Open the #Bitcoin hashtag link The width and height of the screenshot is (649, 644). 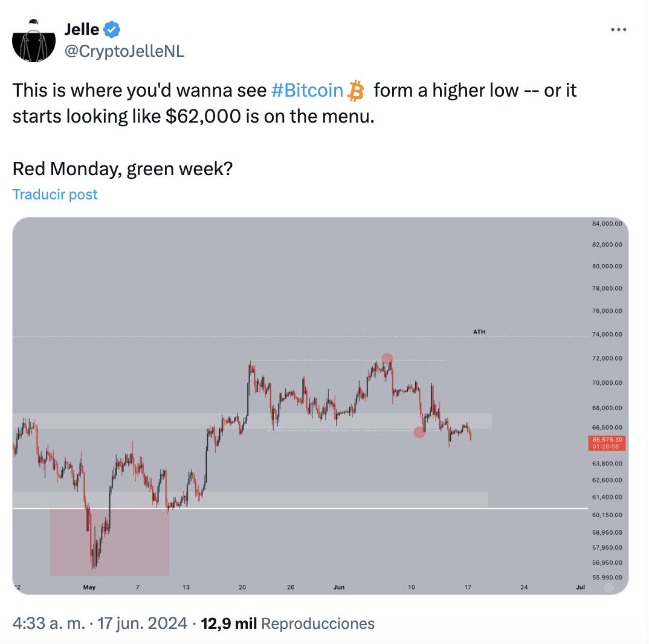307,91
